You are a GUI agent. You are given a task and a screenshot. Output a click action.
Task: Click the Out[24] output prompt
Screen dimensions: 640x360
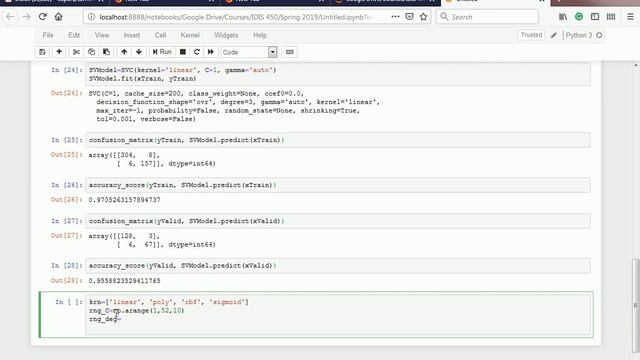click(66, 93)
